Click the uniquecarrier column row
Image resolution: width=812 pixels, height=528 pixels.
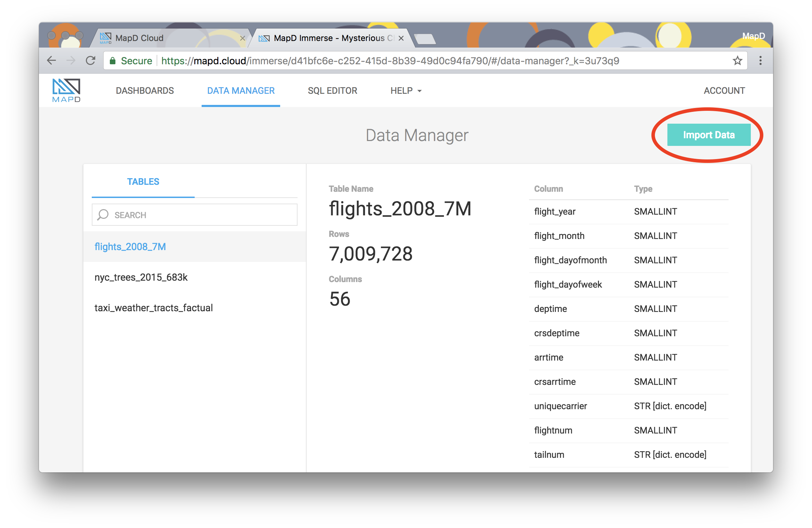[x=628, y=406]
